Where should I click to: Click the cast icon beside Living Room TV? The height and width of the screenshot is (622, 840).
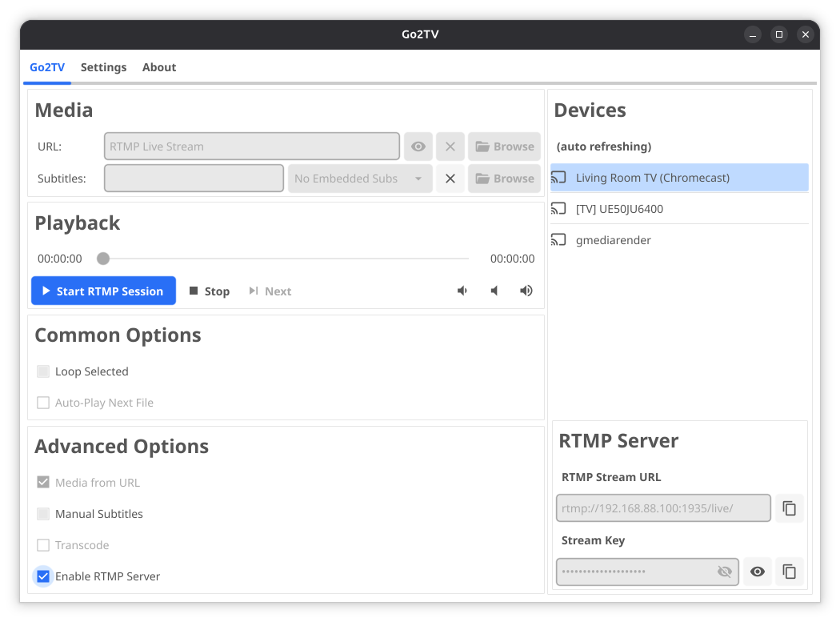click(x=558, y=178)
